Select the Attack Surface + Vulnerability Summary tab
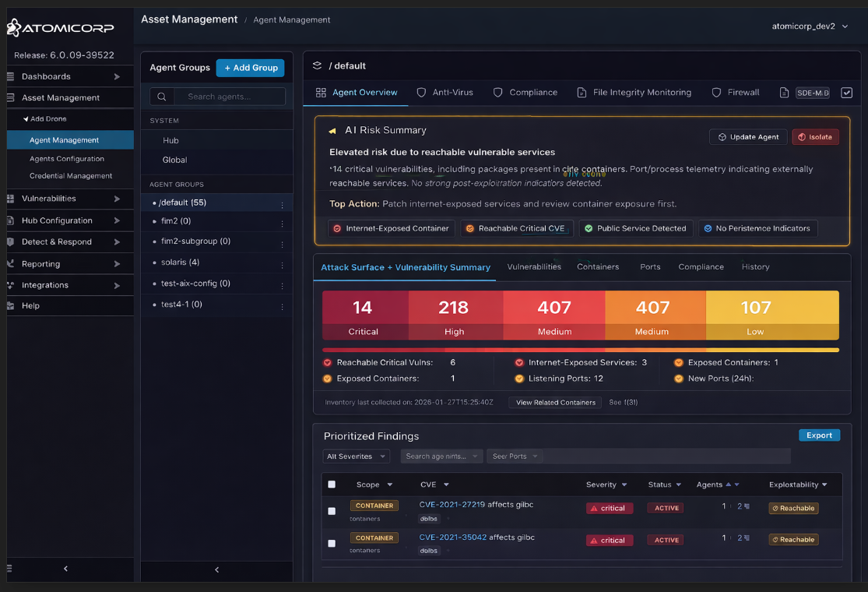Image resolution: width=868 pixels, height=592 pixels. 406,267
